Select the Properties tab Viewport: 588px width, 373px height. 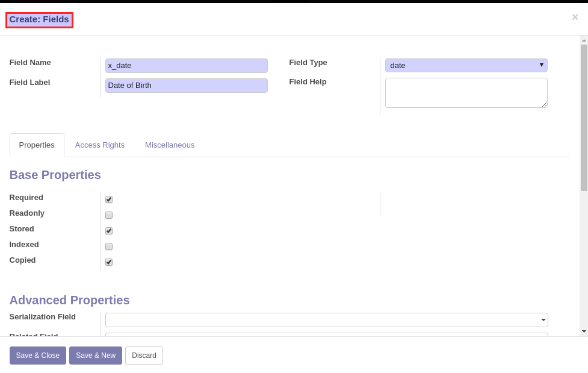click(37, 145)
